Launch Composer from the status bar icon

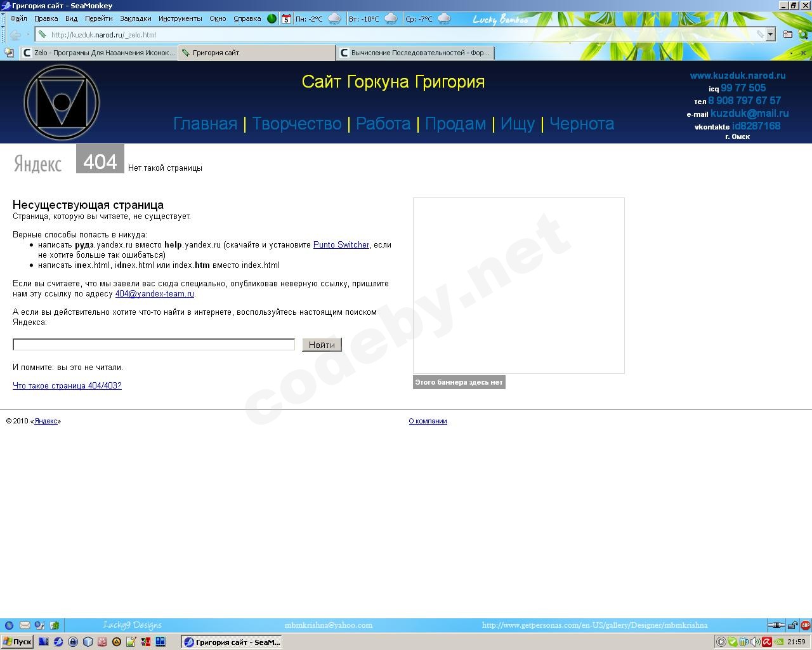click(39, 625)
